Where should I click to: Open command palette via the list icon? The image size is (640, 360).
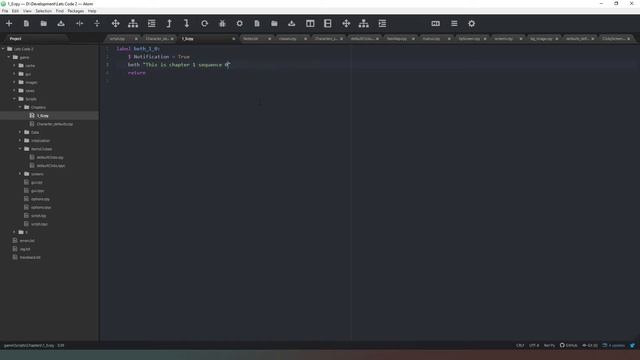[454, 24]
